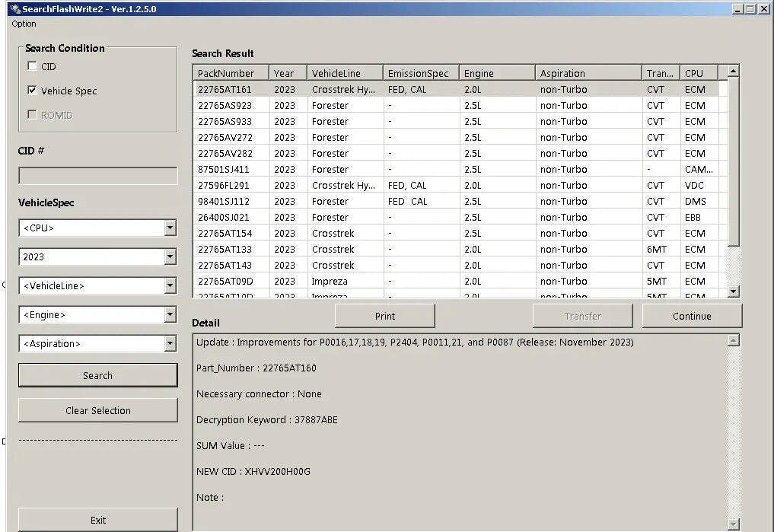Expand the VehicleLine dropdown

pos(170,285)
